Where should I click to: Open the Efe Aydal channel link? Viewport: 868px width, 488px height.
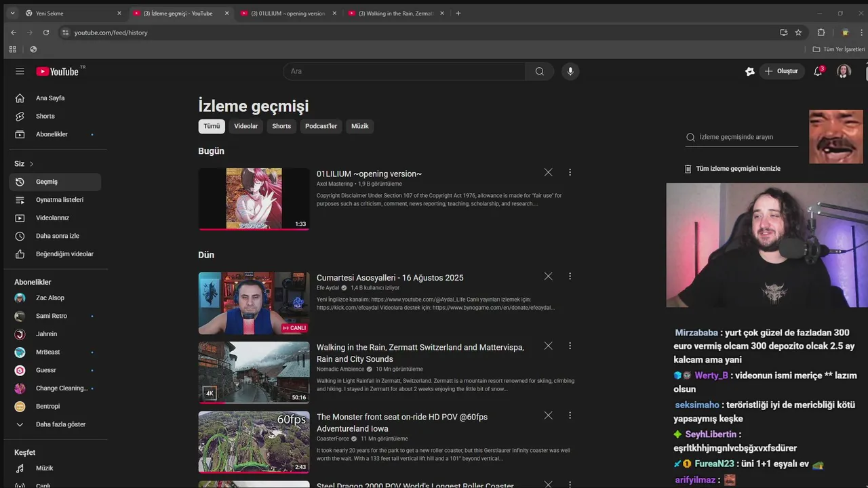(x=328, y=287)
